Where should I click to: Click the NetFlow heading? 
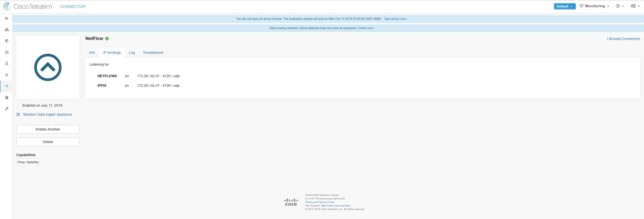(94, 38)
